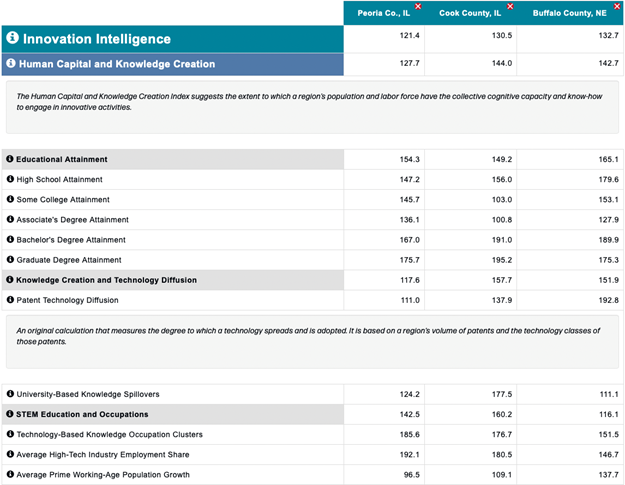
Task: Click University-Based Knowledge Spillovers label
Action: (88, 395)
